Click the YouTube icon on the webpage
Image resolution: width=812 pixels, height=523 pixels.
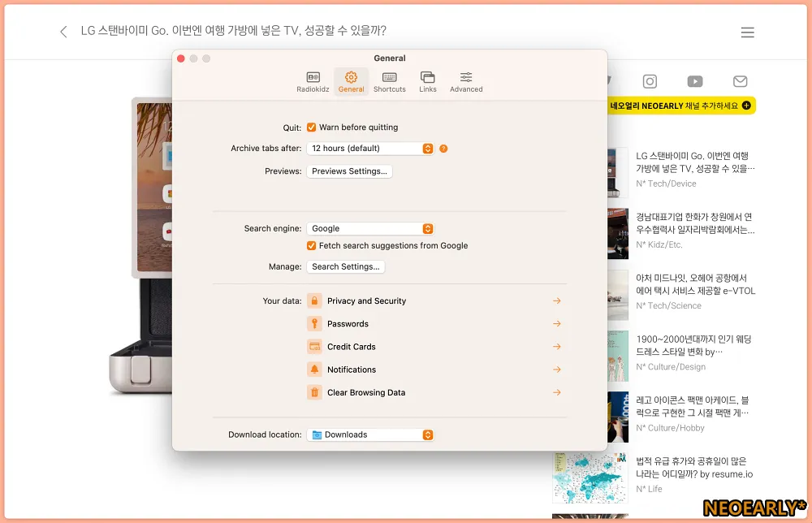[695, 81]
